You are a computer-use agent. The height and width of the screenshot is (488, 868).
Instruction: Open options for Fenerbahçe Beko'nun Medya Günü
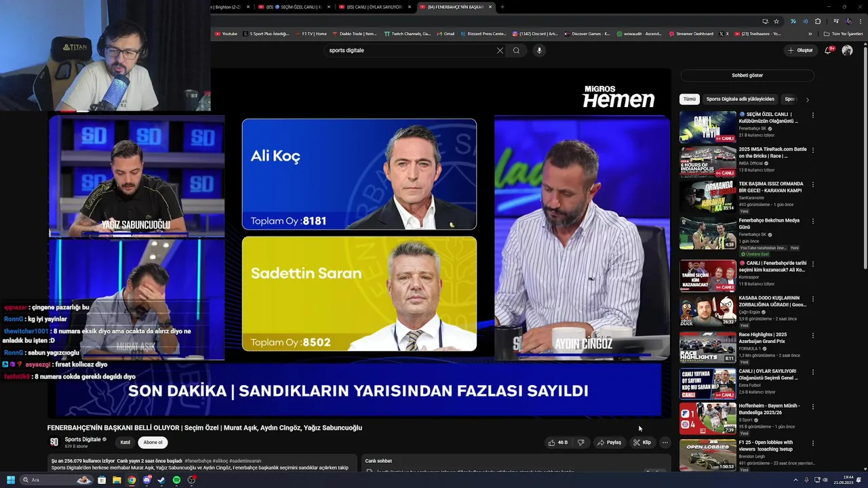812,221
